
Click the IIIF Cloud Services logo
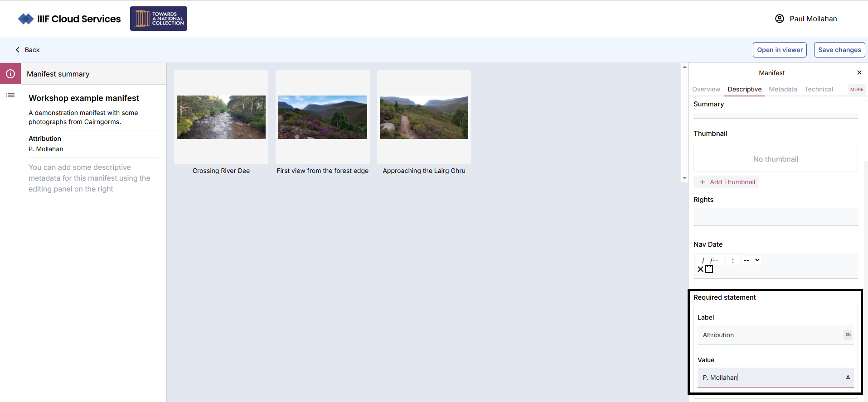click(x=70, y=19)
